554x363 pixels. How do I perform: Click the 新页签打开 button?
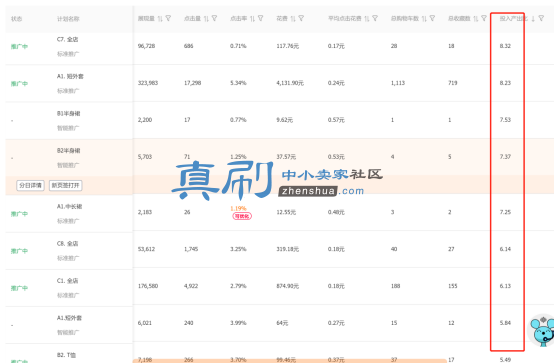[x=66, y=185]
